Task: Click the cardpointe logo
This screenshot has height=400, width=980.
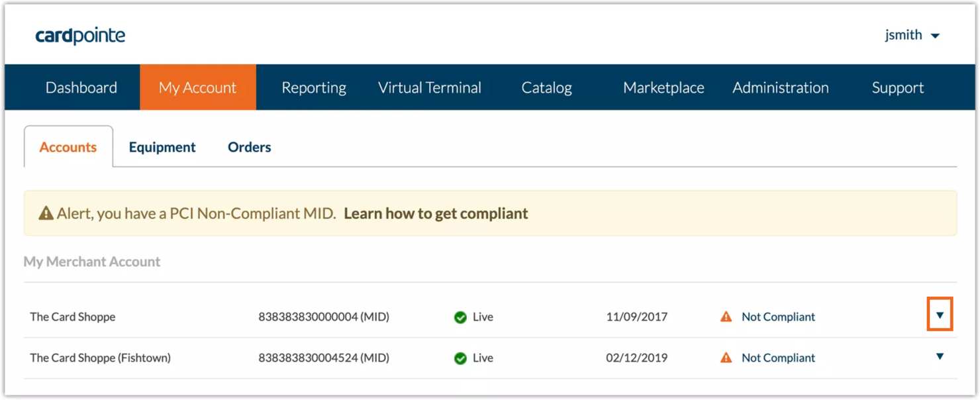Action: pos(80,35)
